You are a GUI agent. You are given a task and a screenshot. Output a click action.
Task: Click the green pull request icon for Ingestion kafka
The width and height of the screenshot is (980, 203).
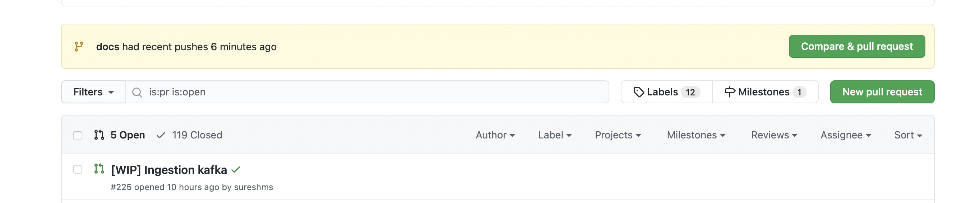coord(99,169)
